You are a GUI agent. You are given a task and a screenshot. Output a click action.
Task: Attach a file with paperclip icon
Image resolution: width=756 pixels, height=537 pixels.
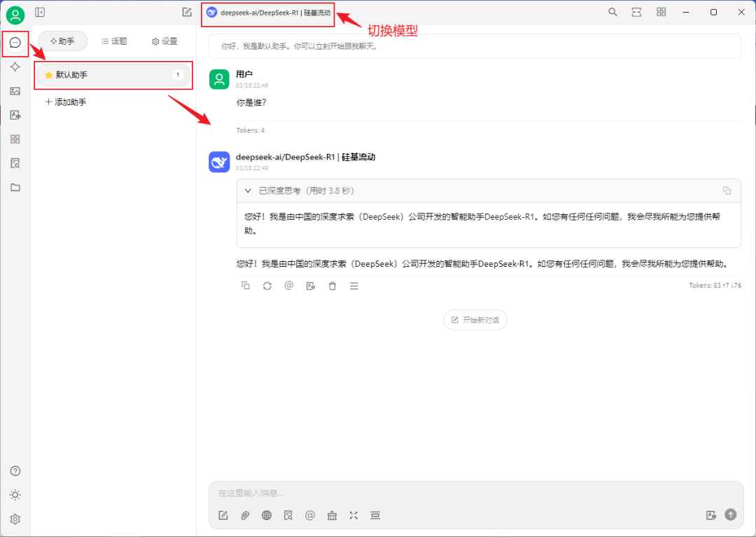[x=245, y=515]
